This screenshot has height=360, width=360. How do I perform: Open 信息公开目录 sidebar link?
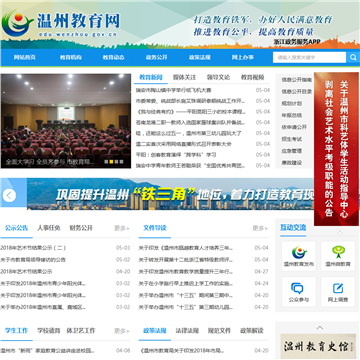tap(297, 91)
